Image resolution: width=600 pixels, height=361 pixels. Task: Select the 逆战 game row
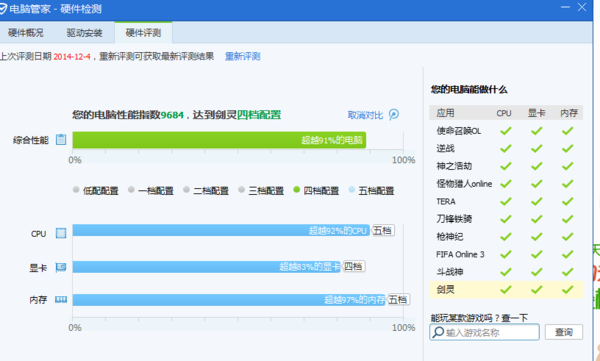(x=506, y=149)
